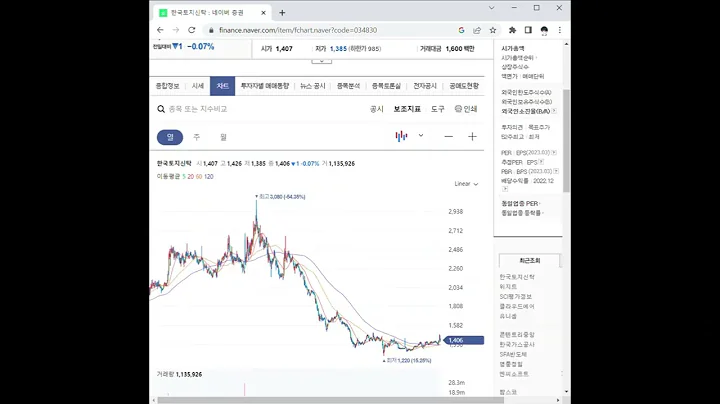Image resolution: width=720 pixels, height=404 pixels.
Task: Click the printer icon next to 인쇄
Action: (458, 109)
